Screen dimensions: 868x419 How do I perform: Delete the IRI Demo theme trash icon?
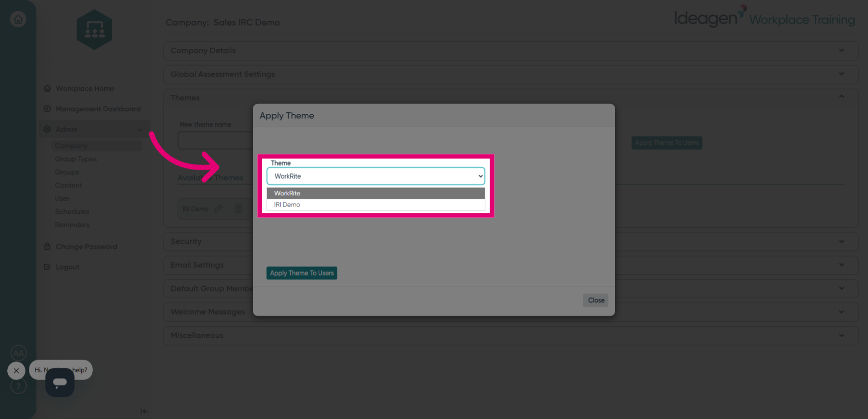[239, 208]
